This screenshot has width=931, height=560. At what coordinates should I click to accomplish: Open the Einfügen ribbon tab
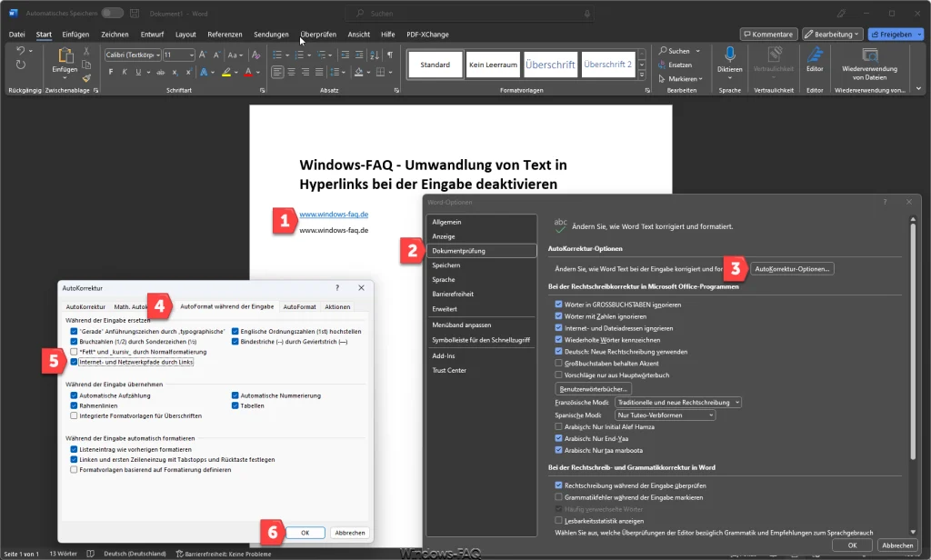click(x=75, y=35)
